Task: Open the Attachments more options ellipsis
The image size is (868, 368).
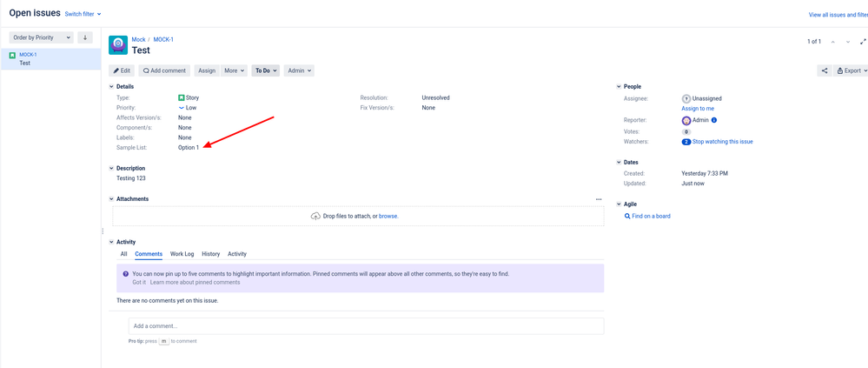Action: tap(599, 199)
